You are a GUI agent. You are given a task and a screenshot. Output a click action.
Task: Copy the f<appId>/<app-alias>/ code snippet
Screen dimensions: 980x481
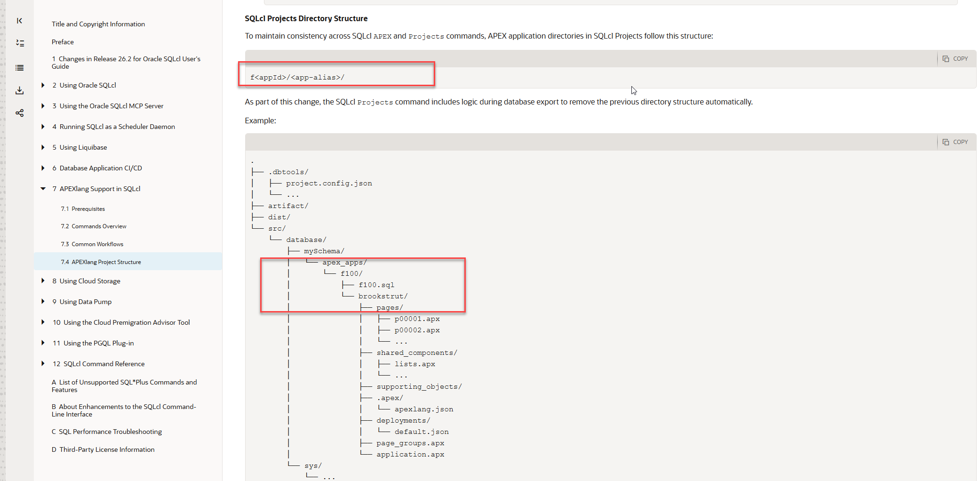[x=956, y=59]
